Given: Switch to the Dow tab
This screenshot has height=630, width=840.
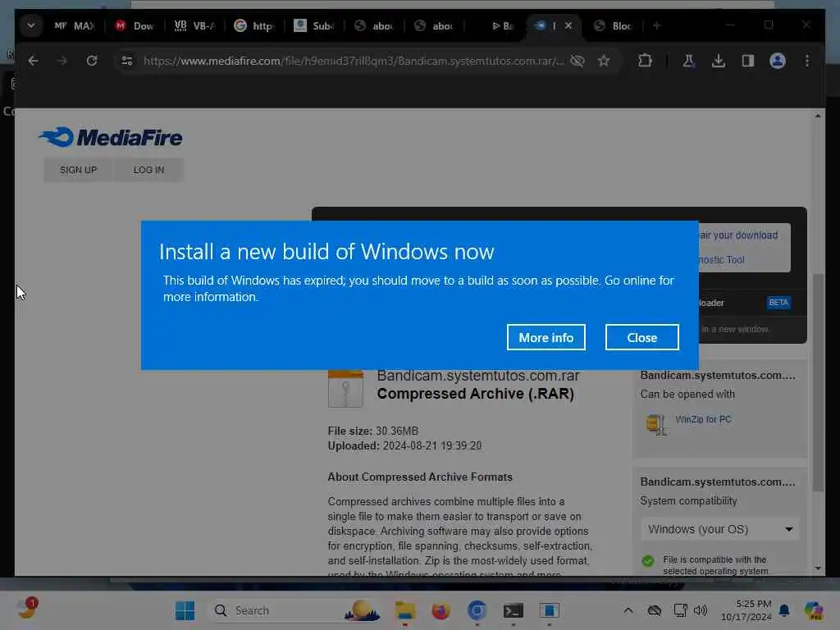Looking at the screenshot, I should pos(135,25).
